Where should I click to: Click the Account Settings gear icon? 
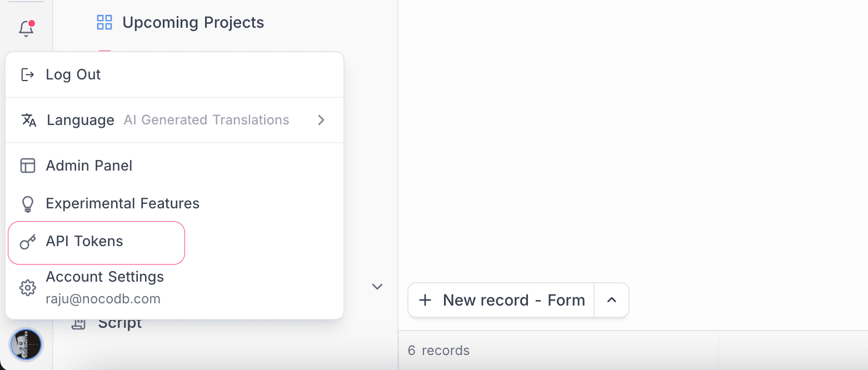(27, 288)
